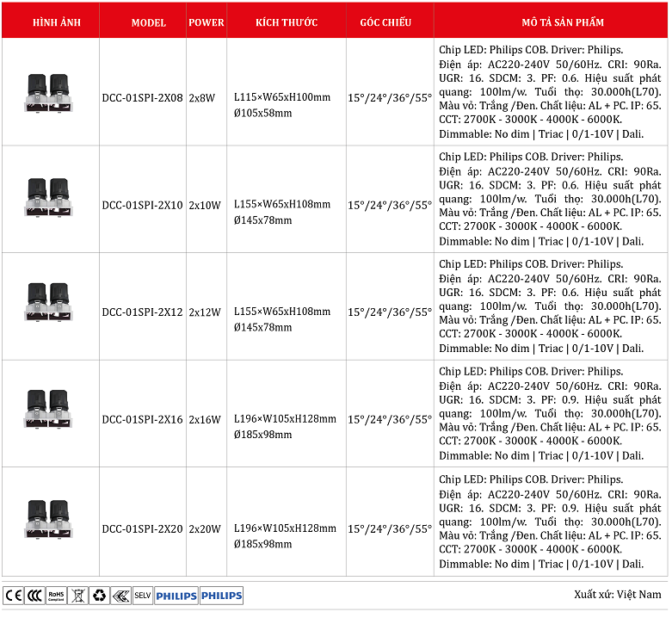Screen dimensions: 672x624
Task: Click the recycling symbol icon
Action: click(x=100, y=596)
